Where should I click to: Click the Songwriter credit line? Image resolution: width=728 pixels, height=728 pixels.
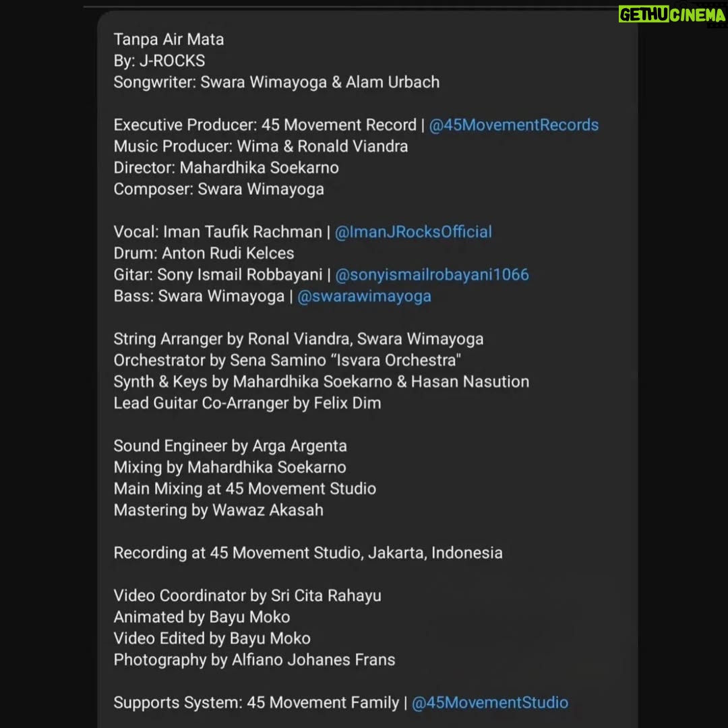277,82
